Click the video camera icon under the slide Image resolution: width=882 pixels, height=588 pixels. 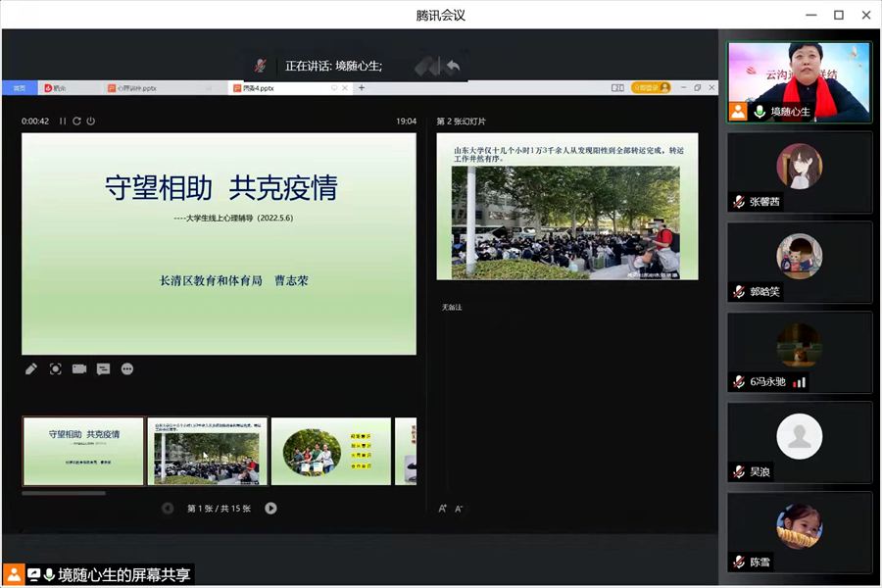(79, 369)
